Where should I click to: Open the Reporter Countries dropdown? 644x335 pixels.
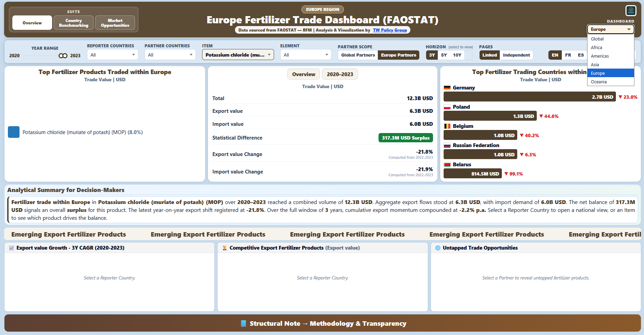[x=112, y=55]
